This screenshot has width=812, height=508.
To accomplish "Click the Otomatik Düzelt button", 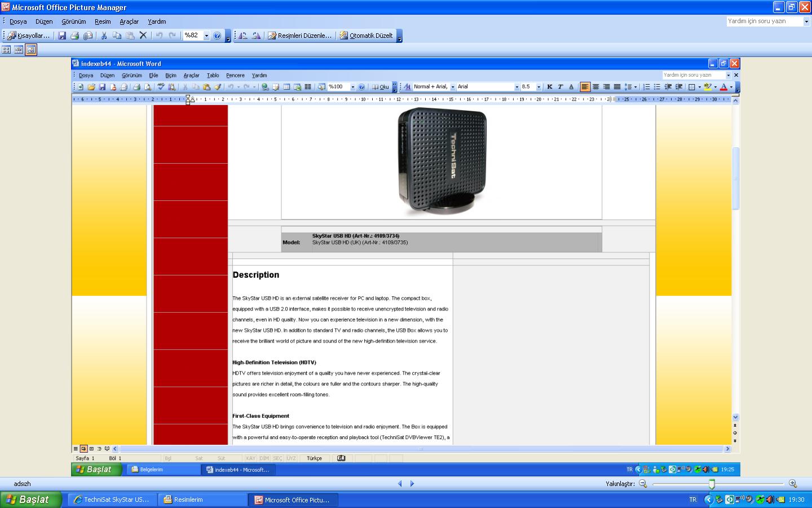I will tap(366, 36).
